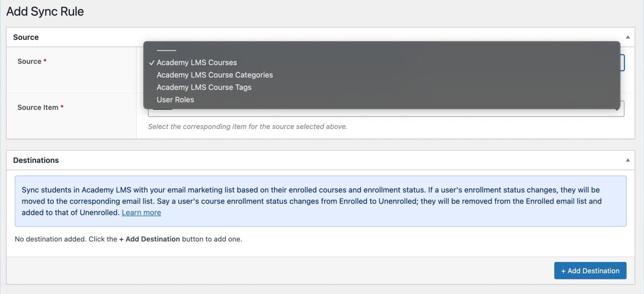Choose Academy LMS Course Categories option

(381, 75)
